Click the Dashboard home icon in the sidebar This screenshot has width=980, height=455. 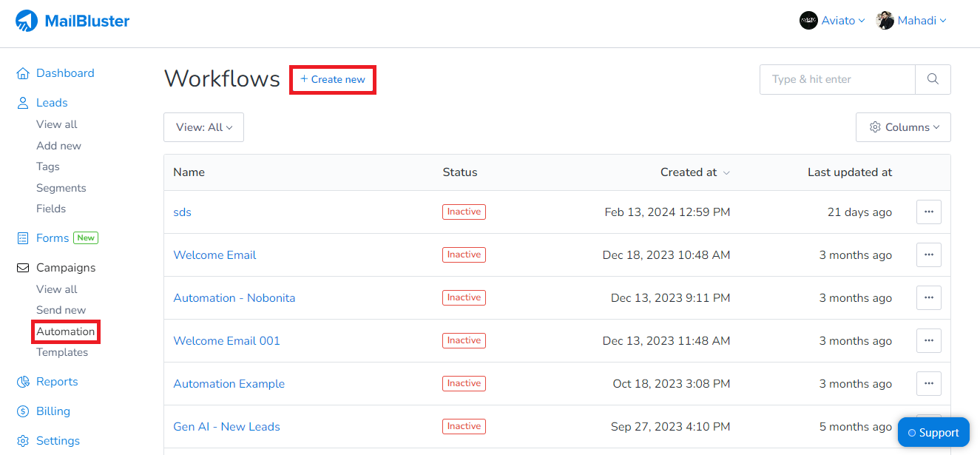pos(21,73)
